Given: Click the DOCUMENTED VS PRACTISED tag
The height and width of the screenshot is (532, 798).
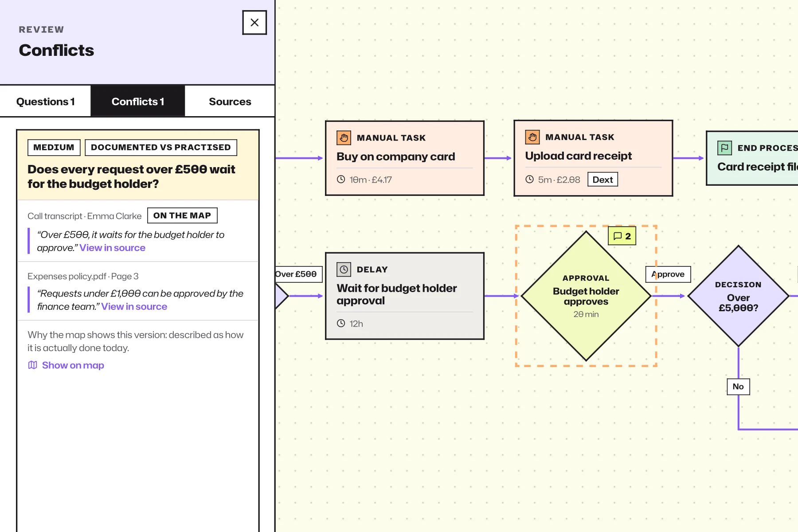Looking at the screenshot, I should [x=161, y=147].
